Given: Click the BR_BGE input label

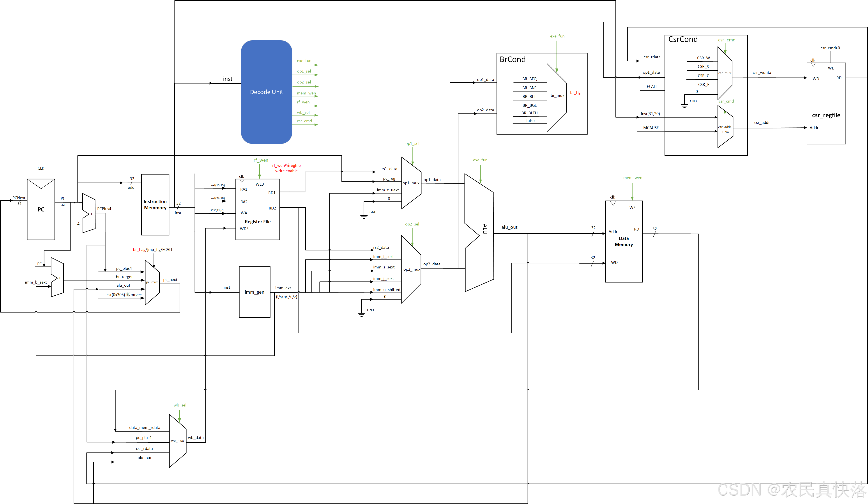Looking at the screenshot, I should click(529, 105).
